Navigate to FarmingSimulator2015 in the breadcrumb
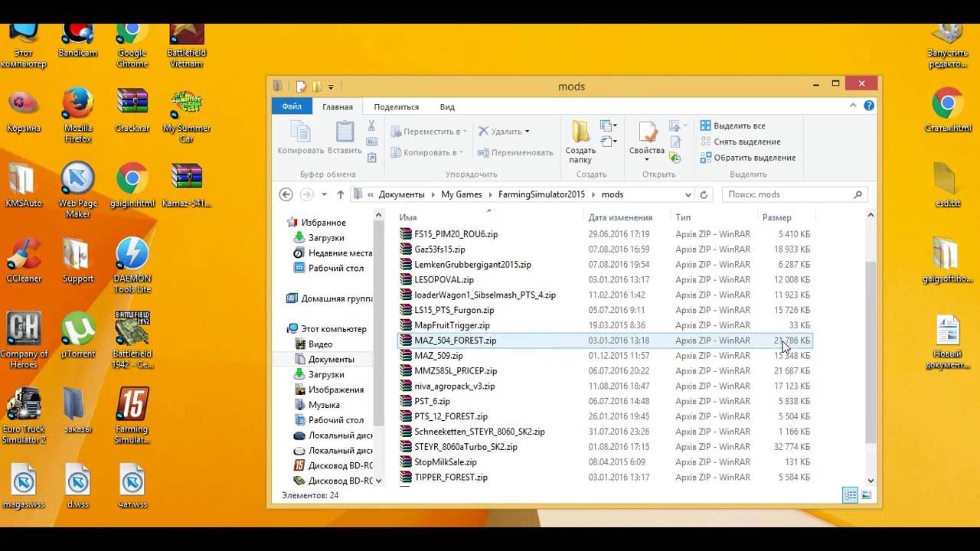Screen dimensions: 980x551 [x=541, y=194]
